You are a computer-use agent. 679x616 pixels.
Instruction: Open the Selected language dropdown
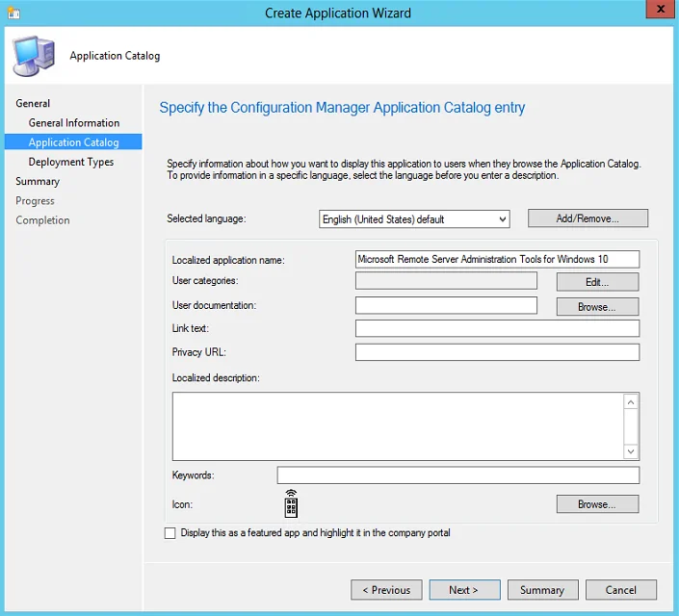point(414,219)
